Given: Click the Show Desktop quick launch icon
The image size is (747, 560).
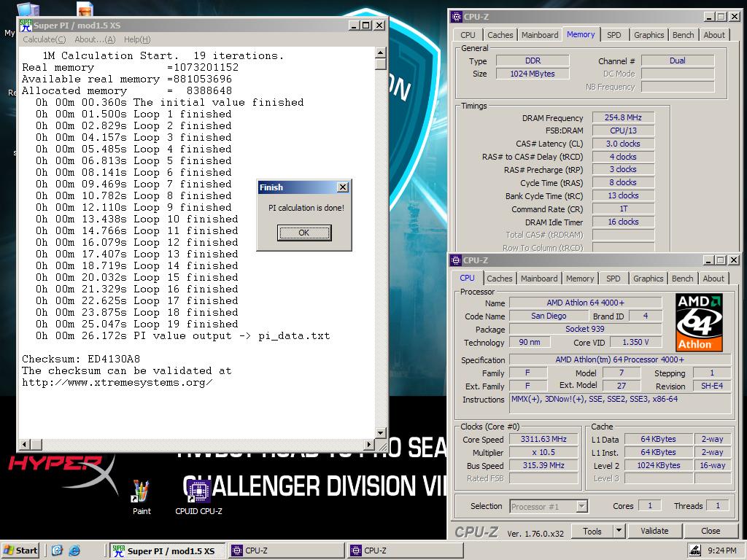Looking at the screenshot, I should click(x=57, y=551).
